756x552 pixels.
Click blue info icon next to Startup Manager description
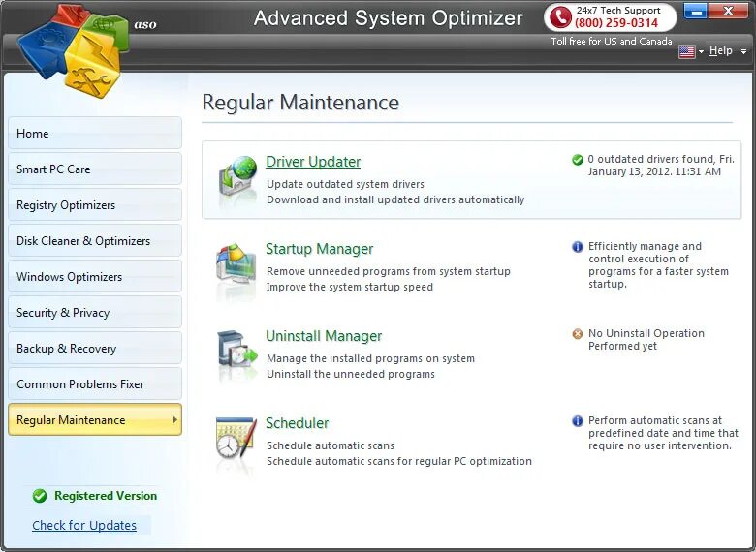(577, 247)
